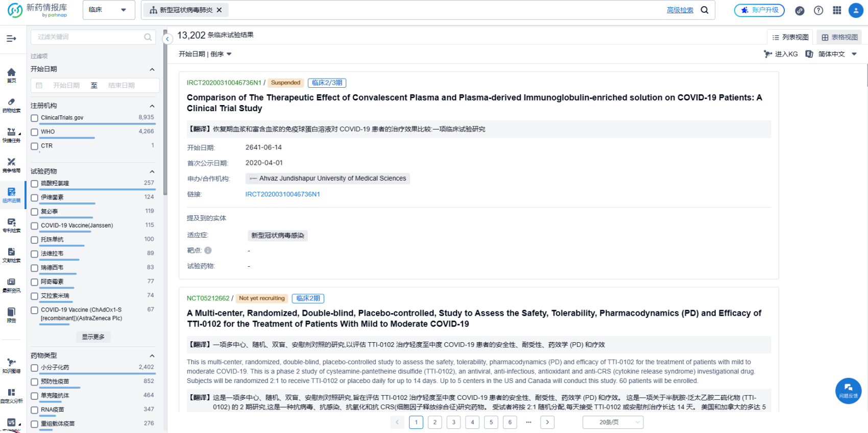This screenshot has width=868, height=433.
Task: Collapse the filter panel with arrow handle
Action: [x=167, y=39]
